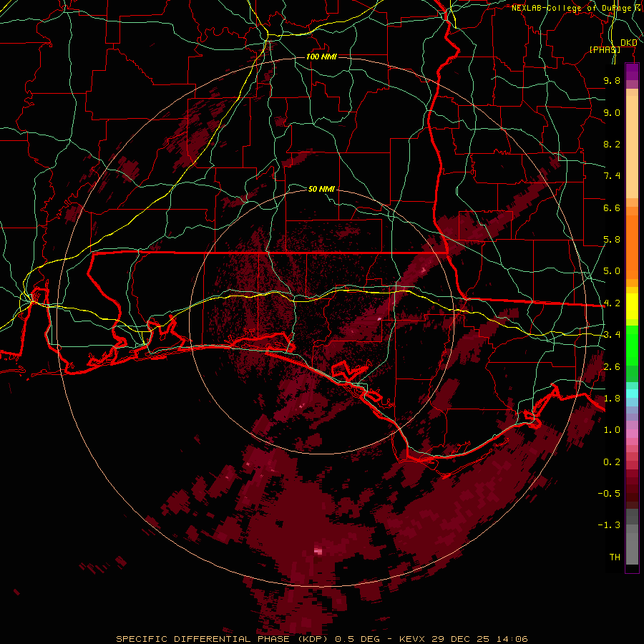Select the 5.0 legend value
Screen dimensions: 644x644
[612, 271]
